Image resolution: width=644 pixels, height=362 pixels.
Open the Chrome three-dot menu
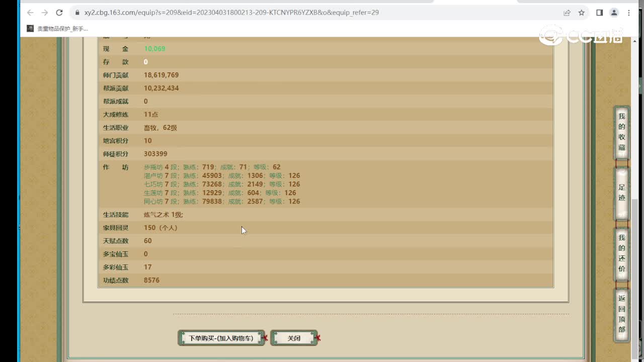[629, 13]
